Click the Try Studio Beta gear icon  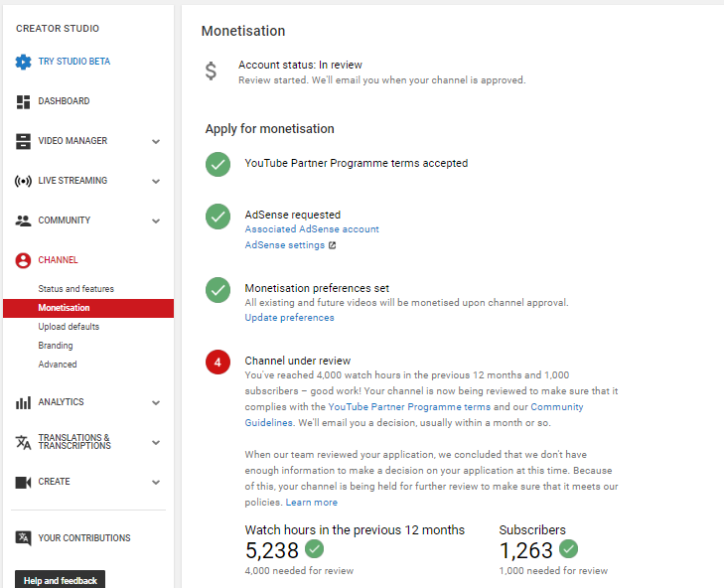click(x=23, y=62)
